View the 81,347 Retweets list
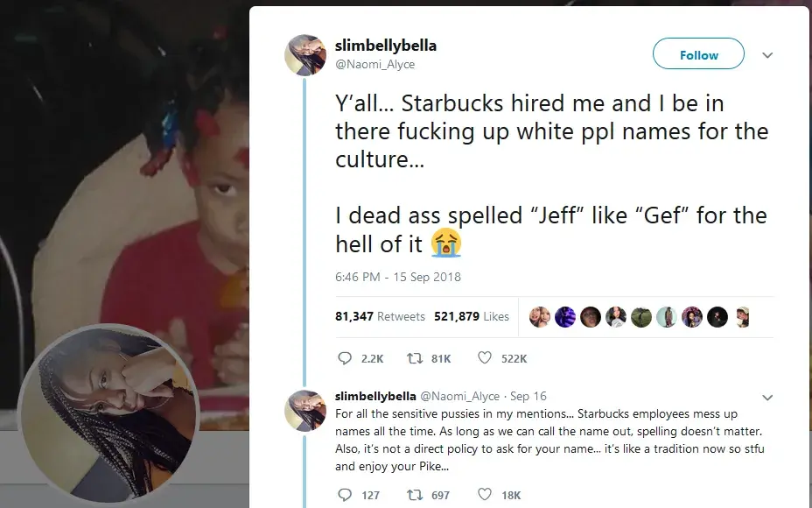This screenshot has width=812, height=508. point(380,316)
